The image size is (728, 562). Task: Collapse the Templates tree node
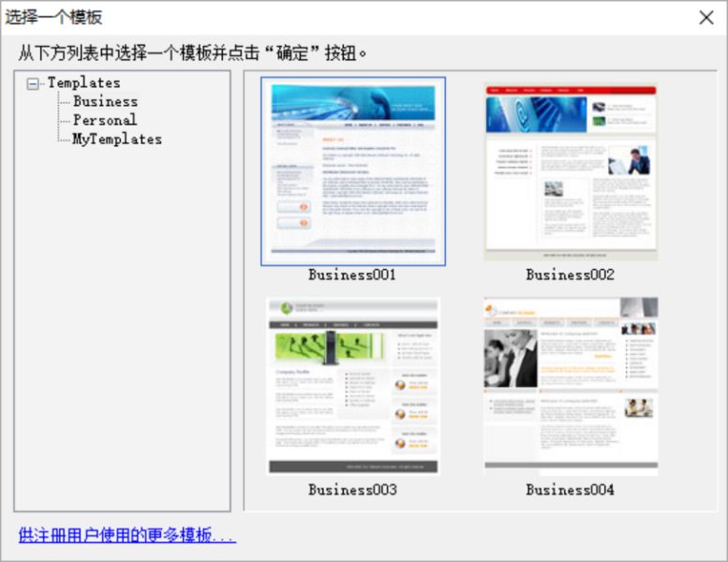pos(33,83)
